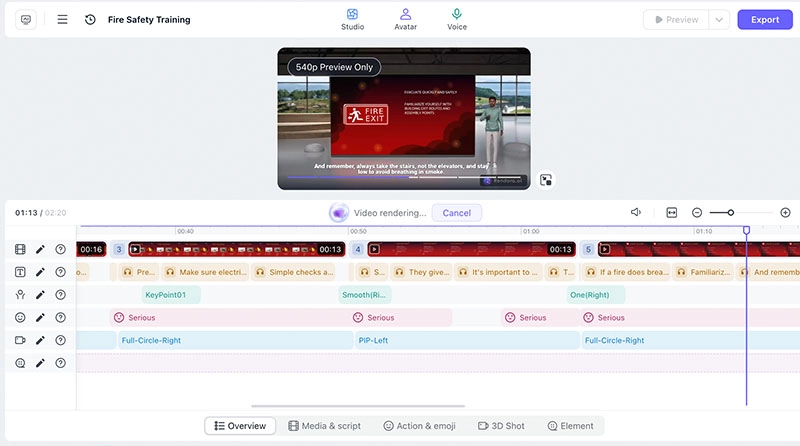Click the Preview button
The height and width of the screenshot is (446, 800).
pyautogui.click(x=676, y=19)
